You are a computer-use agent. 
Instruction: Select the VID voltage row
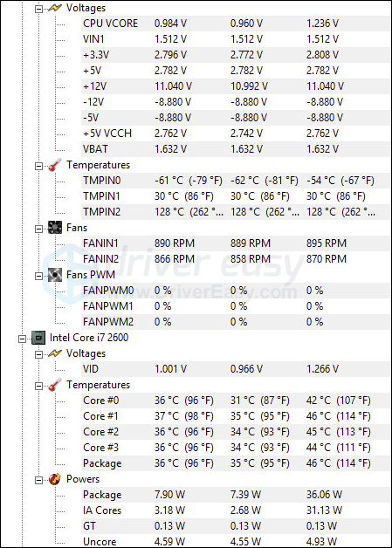click(x=236, y=369)
